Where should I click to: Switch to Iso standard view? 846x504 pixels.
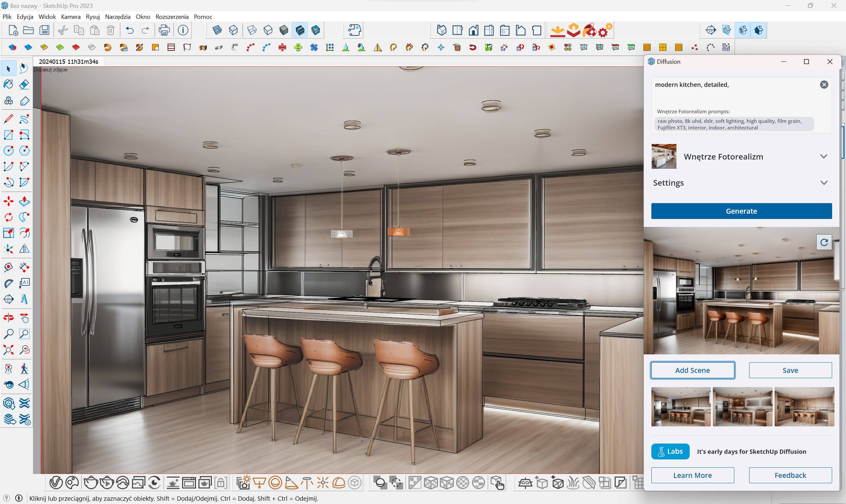(442, 30)
